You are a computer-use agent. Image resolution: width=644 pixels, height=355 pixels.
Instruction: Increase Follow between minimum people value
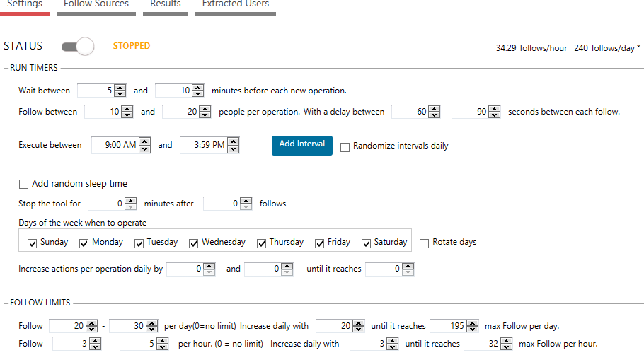[127, 109]
